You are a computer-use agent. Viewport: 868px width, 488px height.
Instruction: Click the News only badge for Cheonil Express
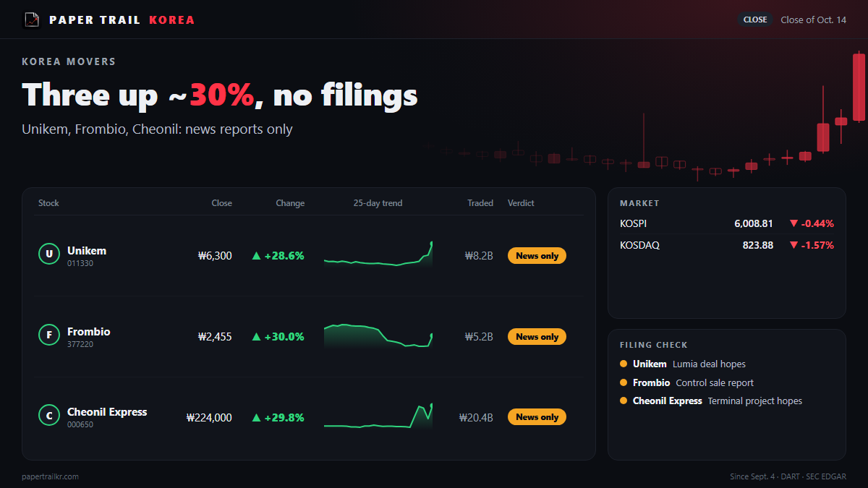click(x=537, y=417)
